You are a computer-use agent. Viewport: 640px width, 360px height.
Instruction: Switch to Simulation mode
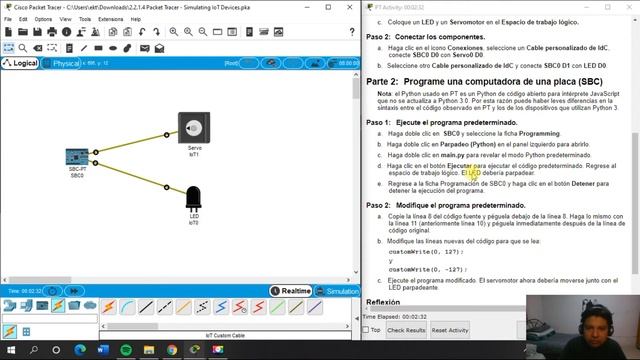pyautogui.click(x=337, y=291)
